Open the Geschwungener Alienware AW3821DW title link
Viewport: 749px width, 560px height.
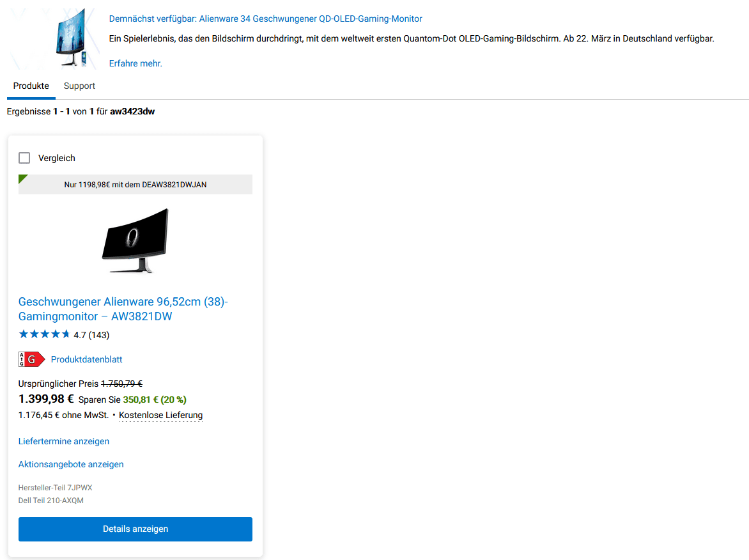(123, 309)
